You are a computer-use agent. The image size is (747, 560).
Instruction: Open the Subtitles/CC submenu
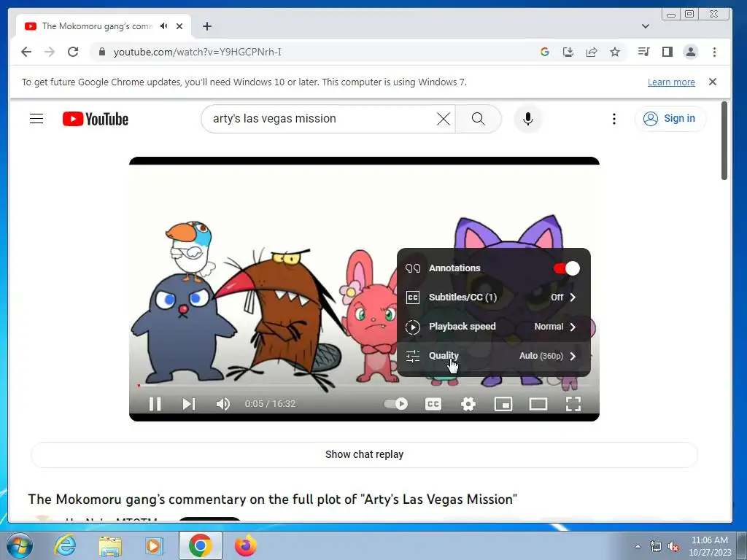[494, 297]
